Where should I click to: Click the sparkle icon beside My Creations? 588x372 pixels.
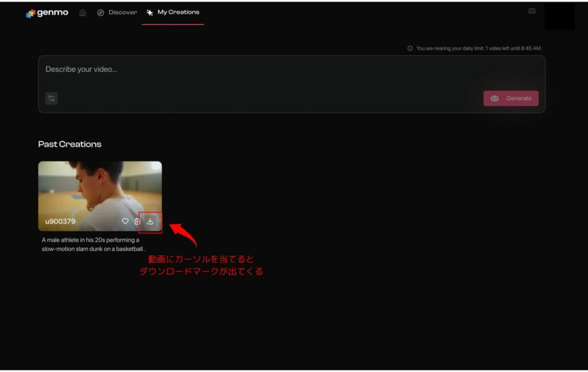click(x=150, y=13)
